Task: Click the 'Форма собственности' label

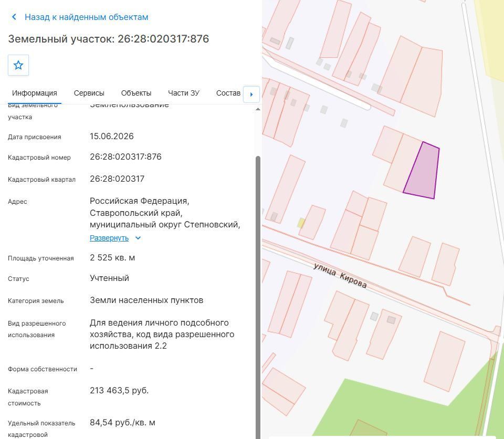Action: point(43,369)
